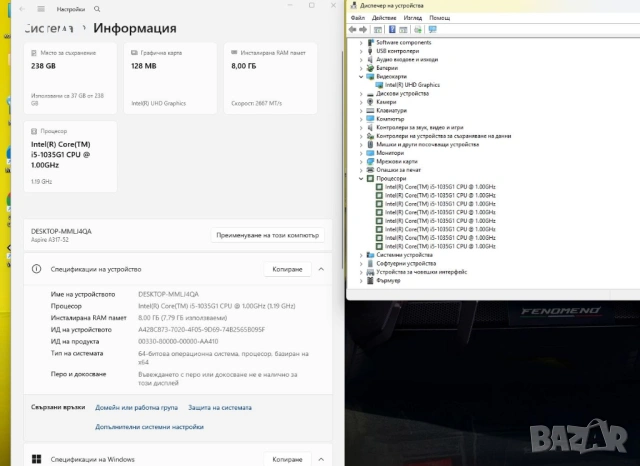The image size is (640, 466).
Task: Click the Мрежови карти category icon
Action: pyautogui.click(x=370, y=161)
